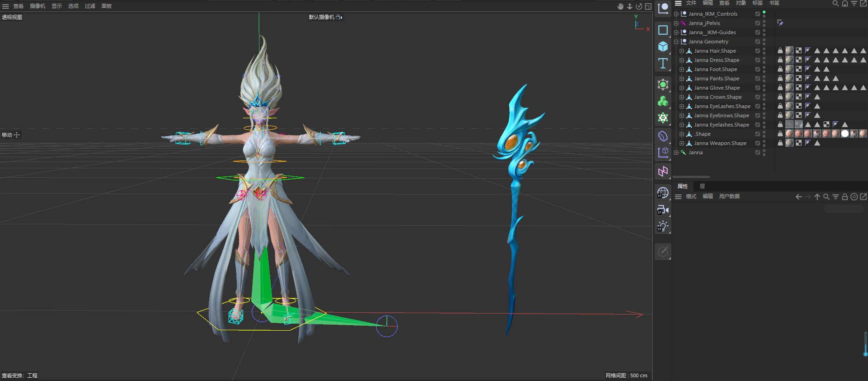Switch to the 层 tab
Image resolution: width=868 pixels, height=381 pixels.
click(x=702, y=186)
